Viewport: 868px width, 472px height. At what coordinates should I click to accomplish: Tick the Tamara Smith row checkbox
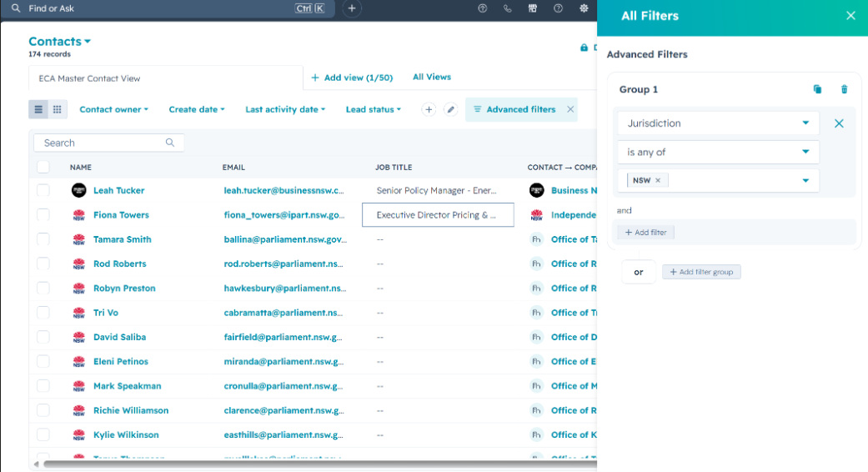pos(43,239)
